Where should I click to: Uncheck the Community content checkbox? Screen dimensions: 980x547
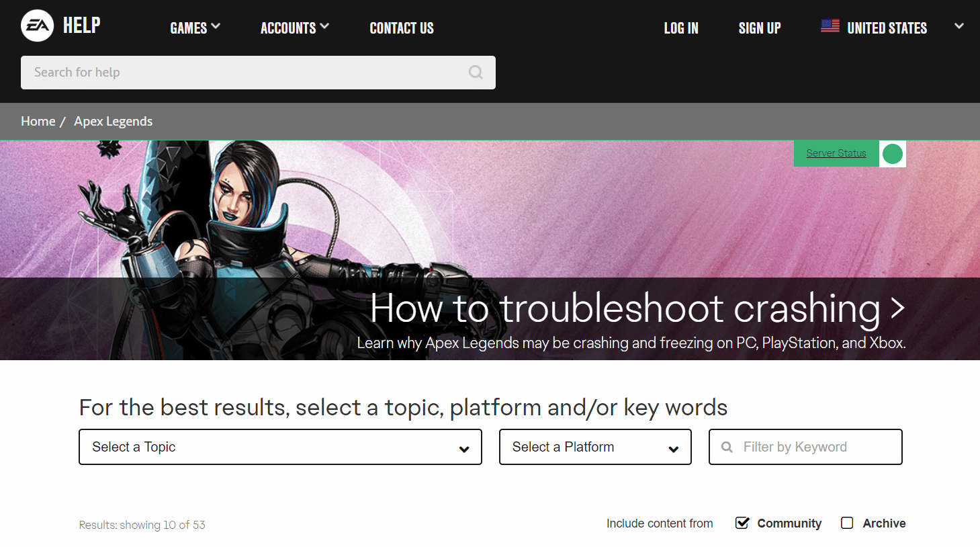pos(742,522)
